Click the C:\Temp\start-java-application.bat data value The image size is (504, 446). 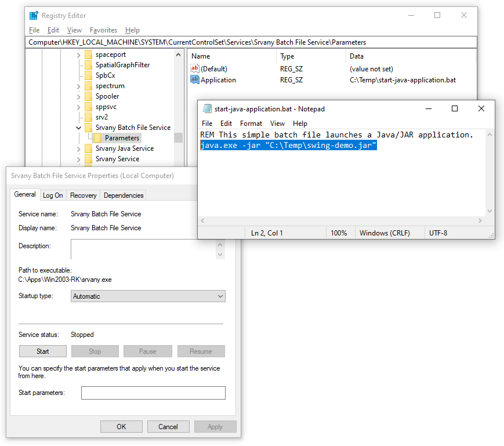pos(403,79)
